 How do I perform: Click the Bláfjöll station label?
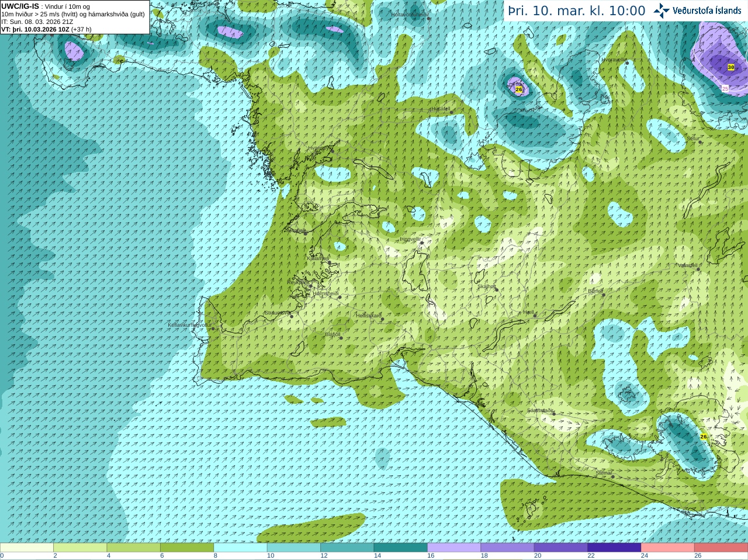click(333, 334)
